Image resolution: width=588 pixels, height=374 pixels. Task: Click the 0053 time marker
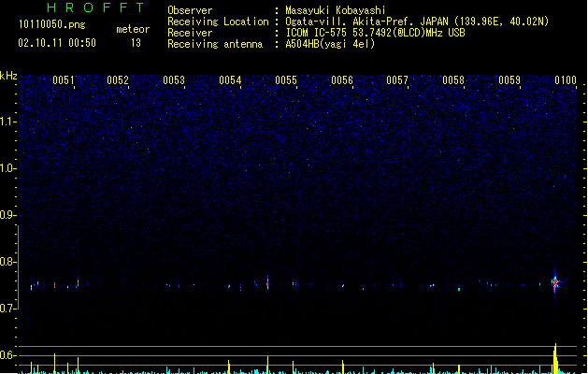[x=174, y=80]
